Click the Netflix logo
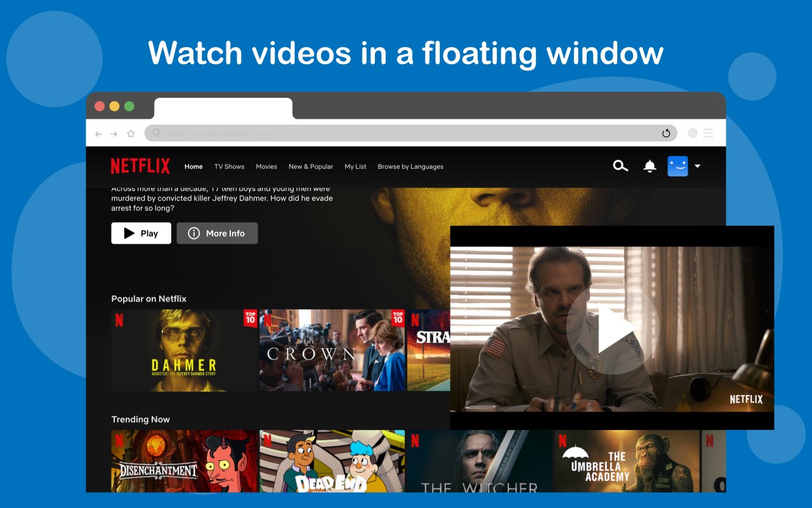This screenshot has width=812, height=508. pyautogui.click(x=140, y=166)
